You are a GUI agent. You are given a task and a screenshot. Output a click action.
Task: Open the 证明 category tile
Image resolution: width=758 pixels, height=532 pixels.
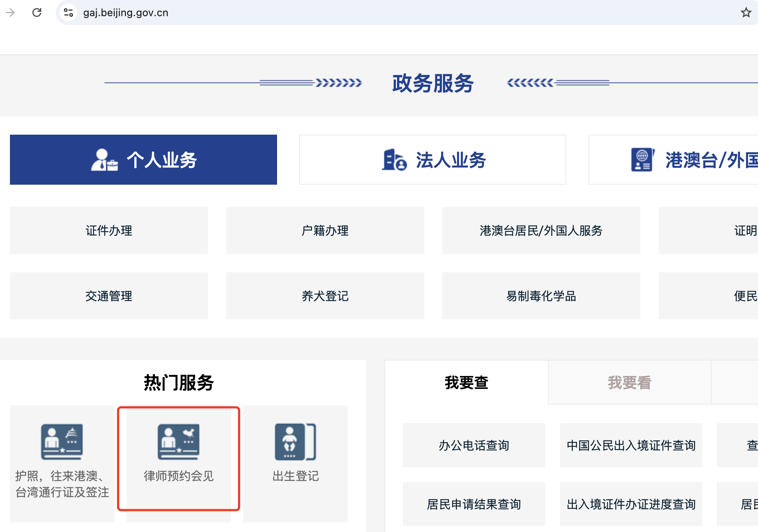pos(708,230)
